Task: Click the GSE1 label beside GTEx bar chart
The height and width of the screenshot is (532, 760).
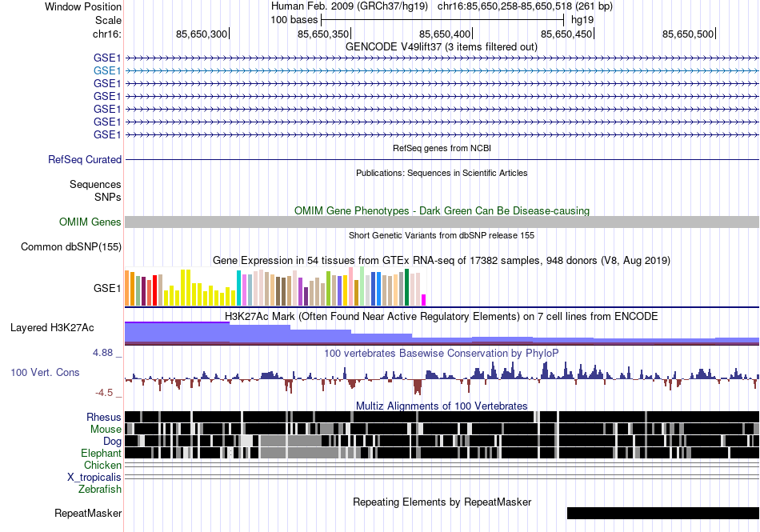Action: tap(107, 288)
